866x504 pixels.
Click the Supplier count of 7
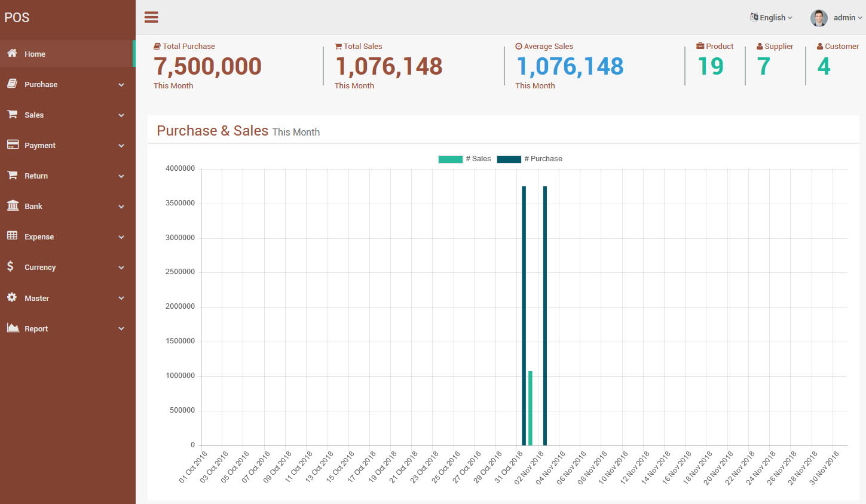click(763, 66)
